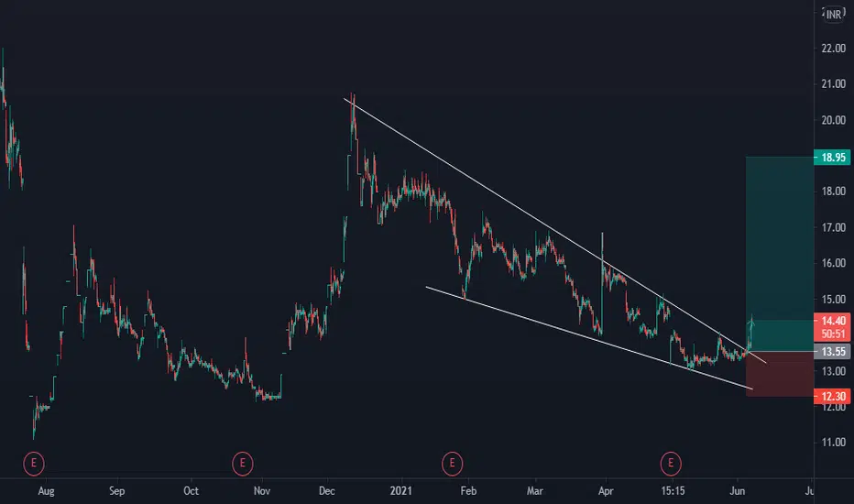Image resolution: width=854 pixels, height=504 pixels.
Task: Open the earnings marker E above Aug
Action: 34,464
